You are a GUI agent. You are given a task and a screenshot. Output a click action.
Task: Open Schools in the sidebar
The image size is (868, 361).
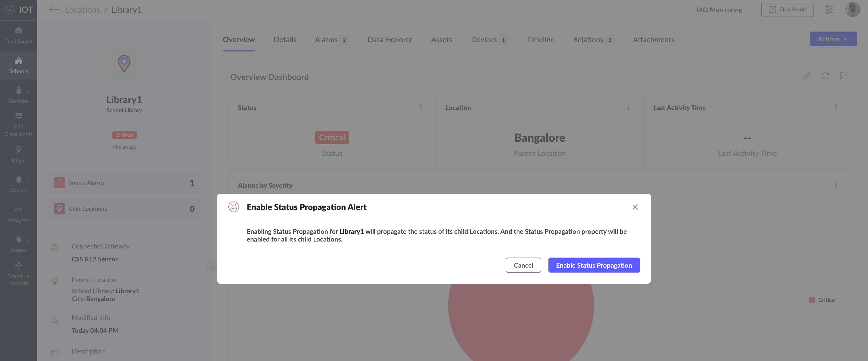coord(19,65)
